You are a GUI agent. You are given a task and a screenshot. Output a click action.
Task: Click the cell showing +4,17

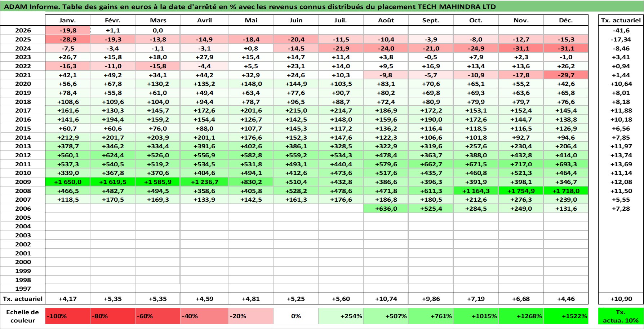point(68,299)
